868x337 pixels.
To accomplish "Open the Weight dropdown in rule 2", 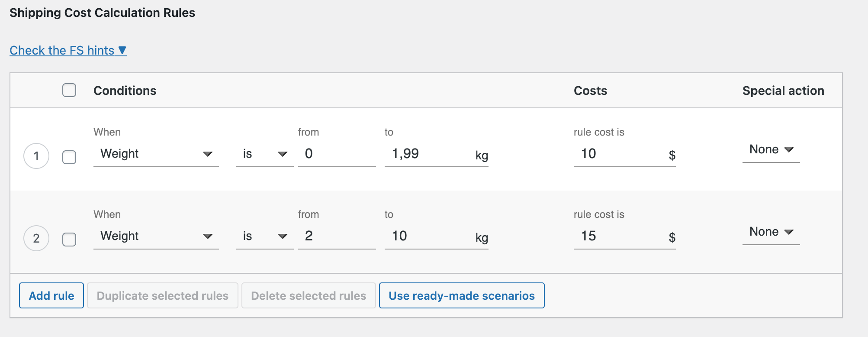I will click(x=156, y=237).
